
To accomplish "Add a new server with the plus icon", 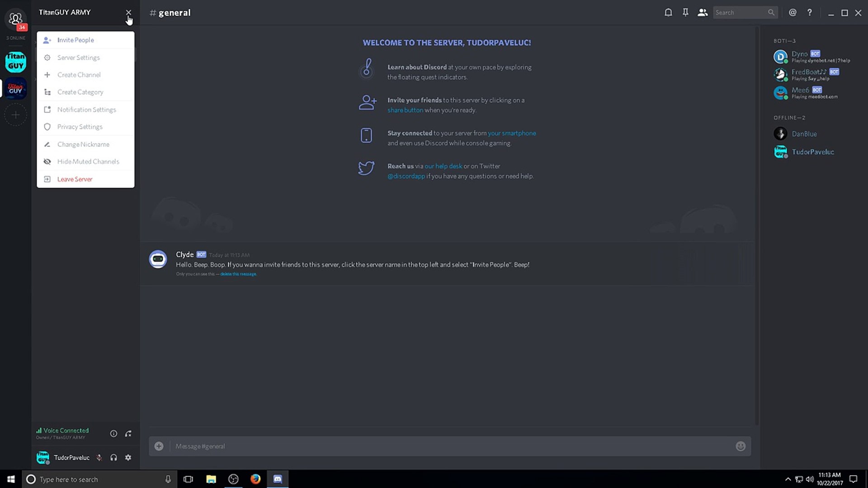I will [x=15, y=114].
